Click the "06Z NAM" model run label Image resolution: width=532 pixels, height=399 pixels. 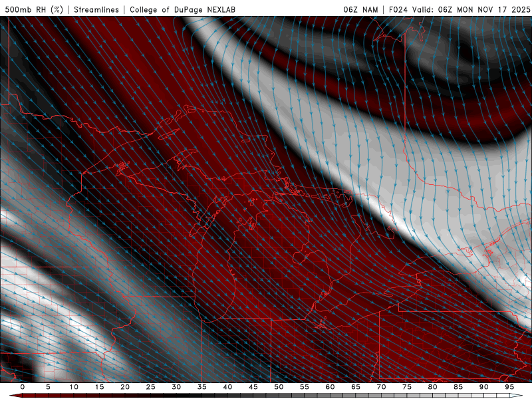[x=360, y=9]
